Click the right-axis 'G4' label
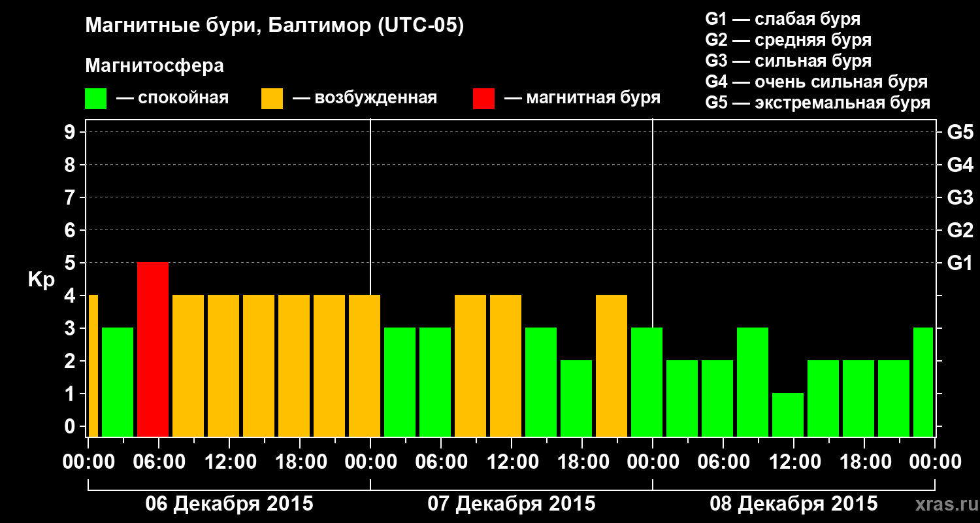Image resolution: width=980 pixels, height=523 pixels. coord(960,165)
